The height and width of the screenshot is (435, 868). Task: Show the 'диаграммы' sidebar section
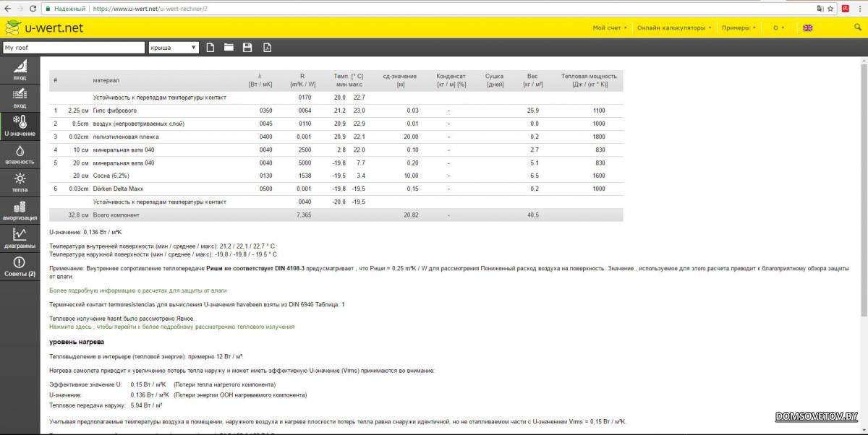pos(20,238)
